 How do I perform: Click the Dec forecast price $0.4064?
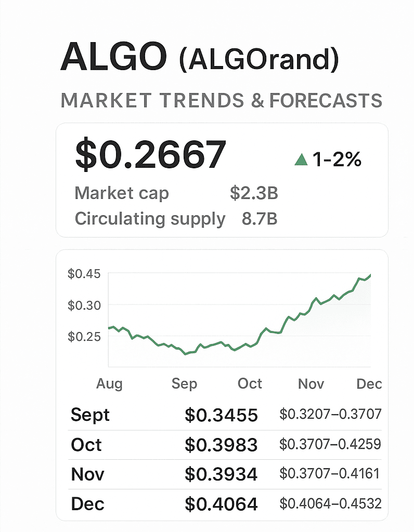pyautogui.click(x=221, y=504)
